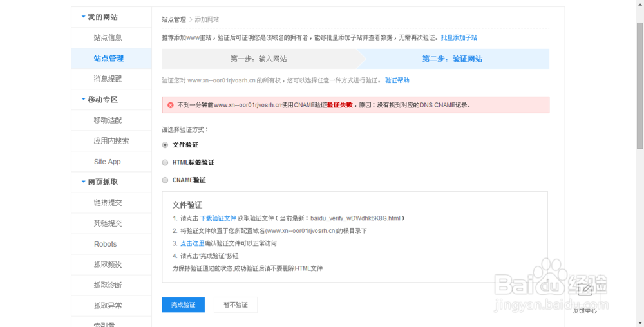Viewport: 644px width, 327px height.
Task: Open 移动适配 in the sidebar
Action: coord(108,120)
